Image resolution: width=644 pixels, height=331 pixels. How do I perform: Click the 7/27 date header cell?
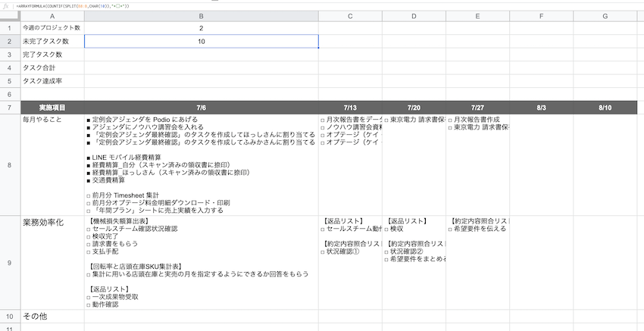[x=477, y=108]
